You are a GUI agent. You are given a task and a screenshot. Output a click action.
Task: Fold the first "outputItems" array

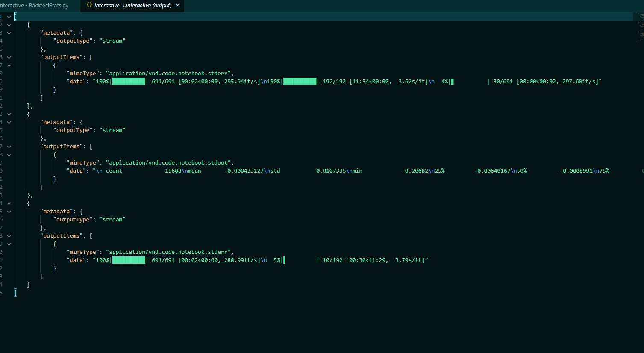pos(9,57)
